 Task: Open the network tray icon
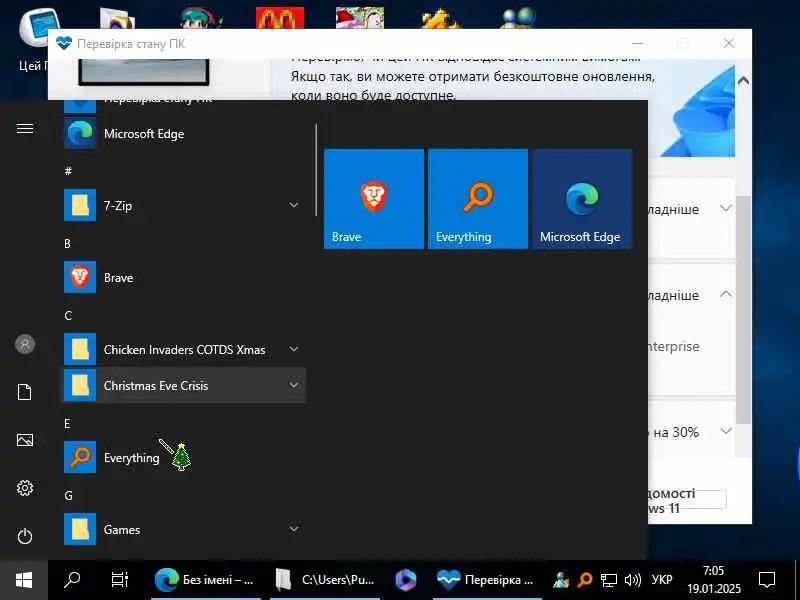608,580
